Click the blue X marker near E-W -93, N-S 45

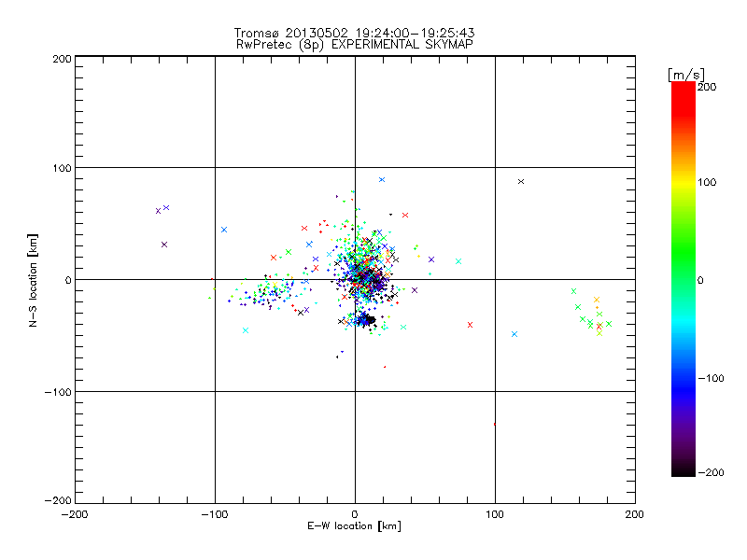[x=224, y=230]
